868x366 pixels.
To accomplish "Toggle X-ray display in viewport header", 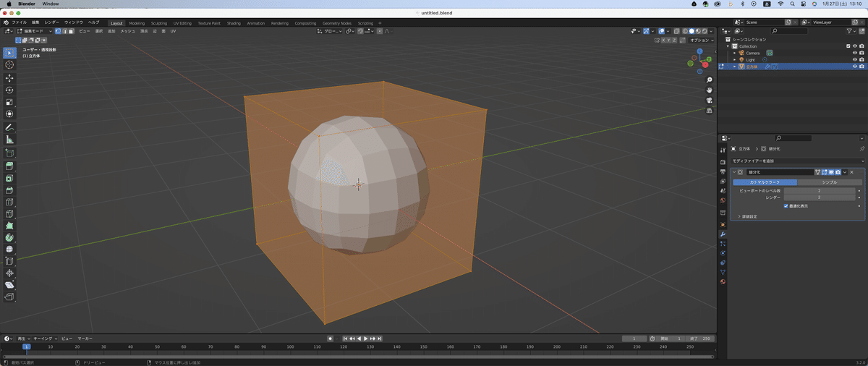I will click(x=677, y=31).
